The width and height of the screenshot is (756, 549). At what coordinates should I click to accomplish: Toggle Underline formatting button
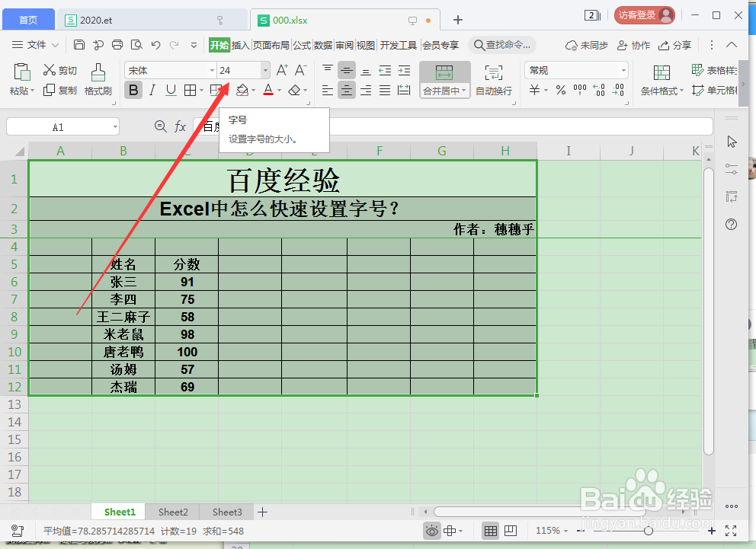(171, 90)
